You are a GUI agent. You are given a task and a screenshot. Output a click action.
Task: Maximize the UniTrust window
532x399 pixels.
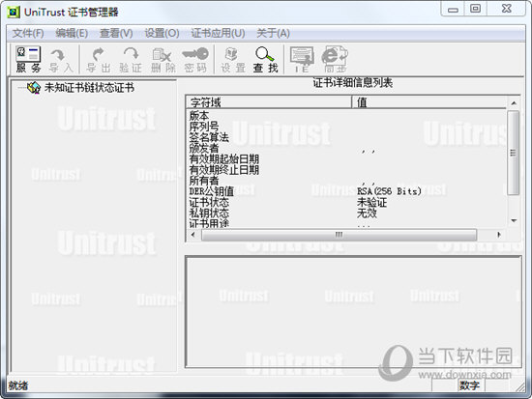[475, 9]
